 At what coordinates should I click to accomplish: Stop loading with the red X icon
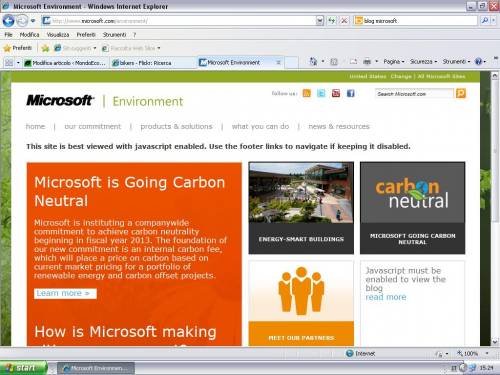click(344, 21)
